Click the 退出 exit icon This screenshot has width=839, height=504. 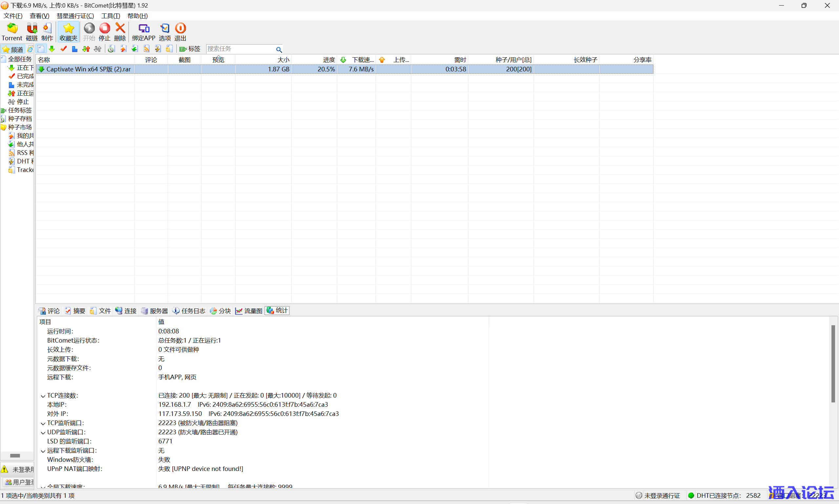point(180,28)
